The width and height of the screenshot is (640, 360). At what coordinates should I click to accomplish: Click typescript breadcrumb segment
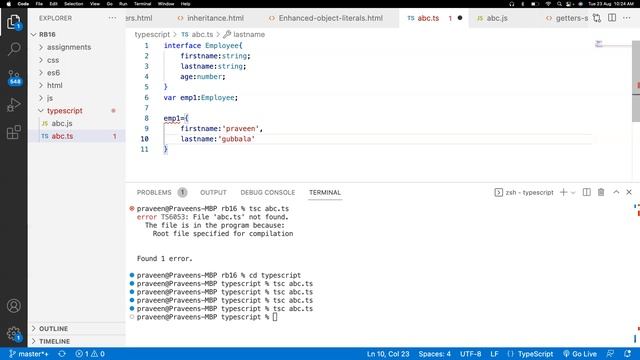(x=152, y=34)
